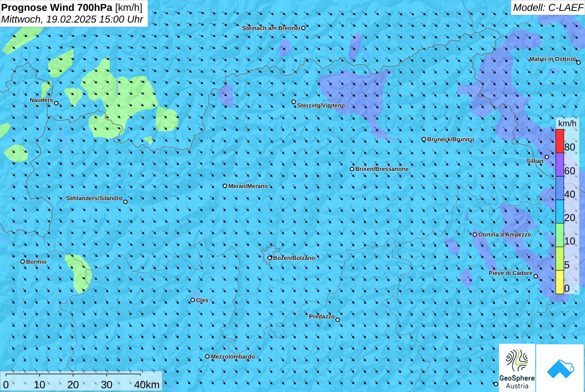The width and height of the screenshot is (585, 392).
Task: Click the Nauders city marker circle
Action: [x=56, y=103]
